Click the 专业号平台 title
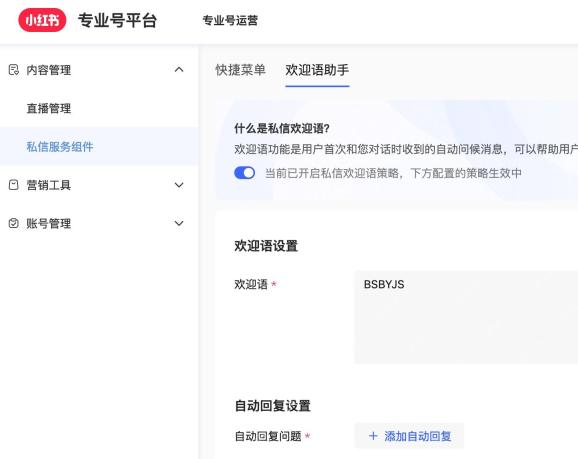This screenshot has width=578, height=459. pos(118,20)
